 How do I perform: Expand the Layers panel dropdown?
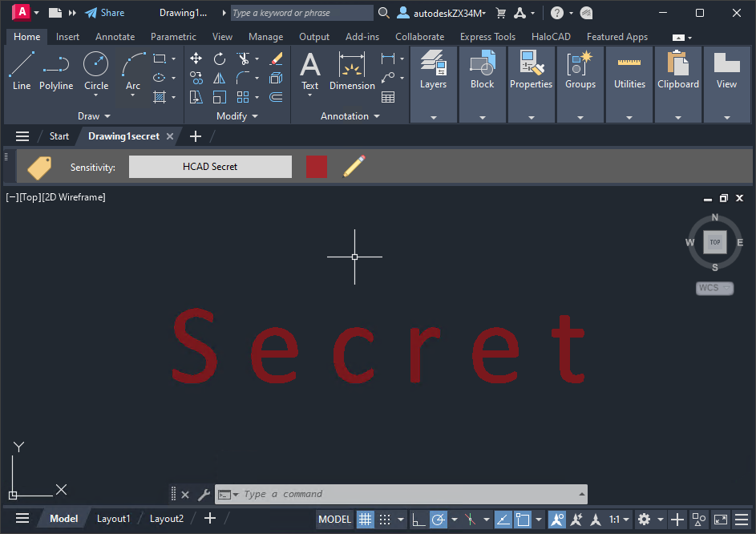pyautogui.click(x=433, y=117)
